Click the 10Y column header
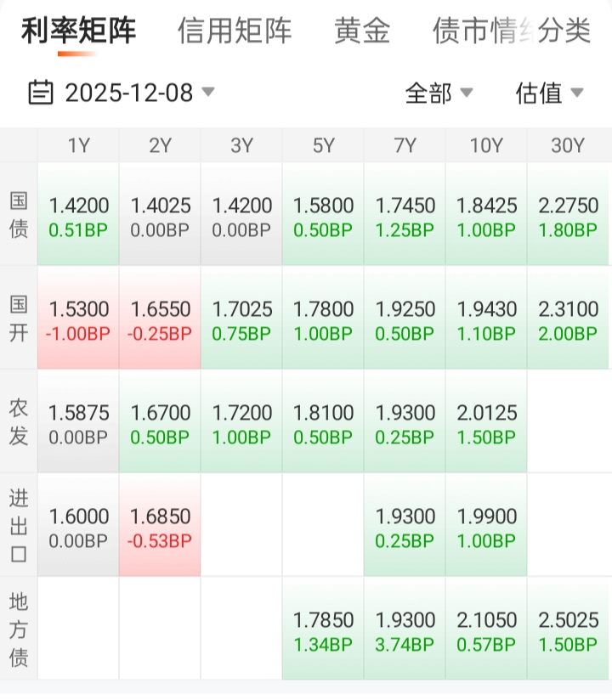Screen dimensions: 612x700 pyautogui.click(x=486, y=145)
